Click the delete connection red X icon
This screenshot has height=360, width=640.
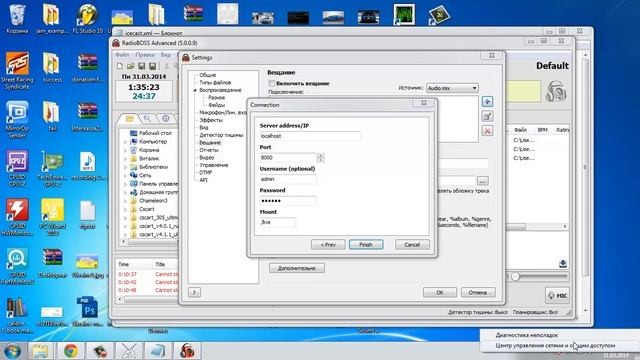pyautogui.click(x=487, y=131)
